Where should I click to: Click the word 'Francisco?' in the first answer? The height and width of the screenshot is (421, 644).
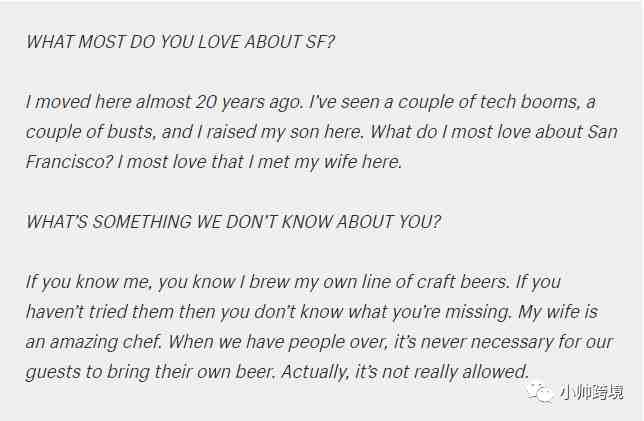[x=69, y=162]
